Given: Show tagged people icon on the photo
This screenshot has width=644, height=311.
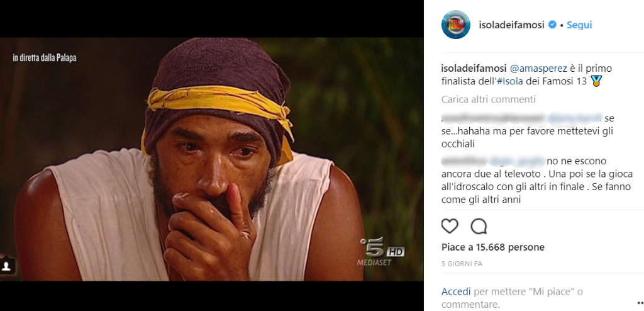Looking at the screenshot, I should coord(6,266).
